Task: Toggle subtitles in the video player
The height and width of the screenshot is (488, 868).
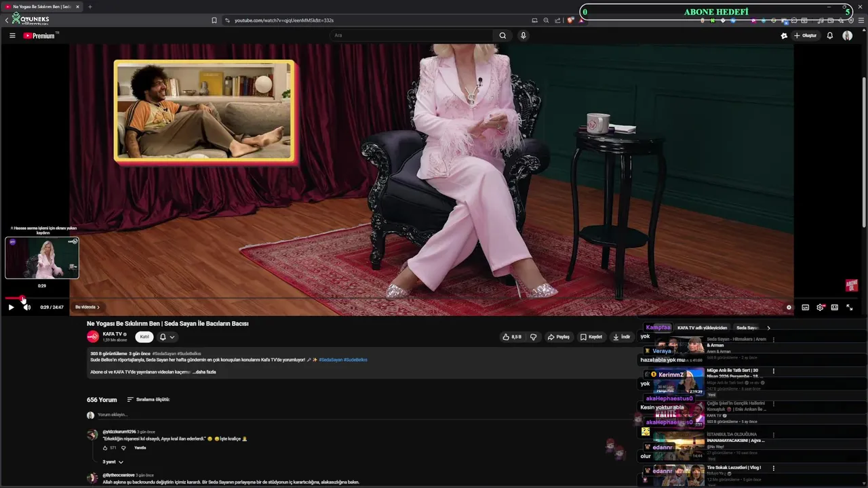Action: 805,307
